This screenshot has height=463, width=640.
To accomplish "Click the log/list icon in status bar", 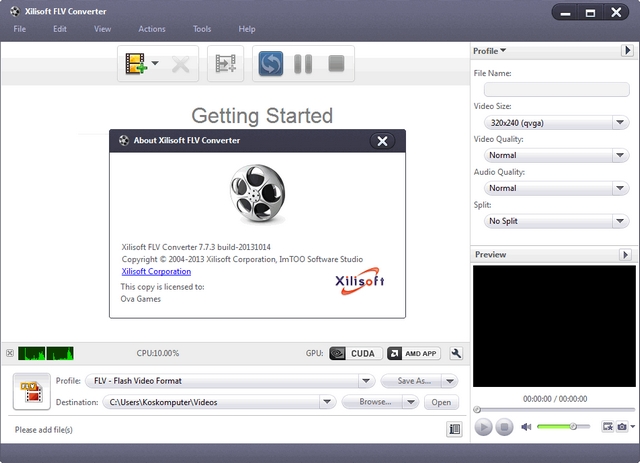I will pos(454,429).
